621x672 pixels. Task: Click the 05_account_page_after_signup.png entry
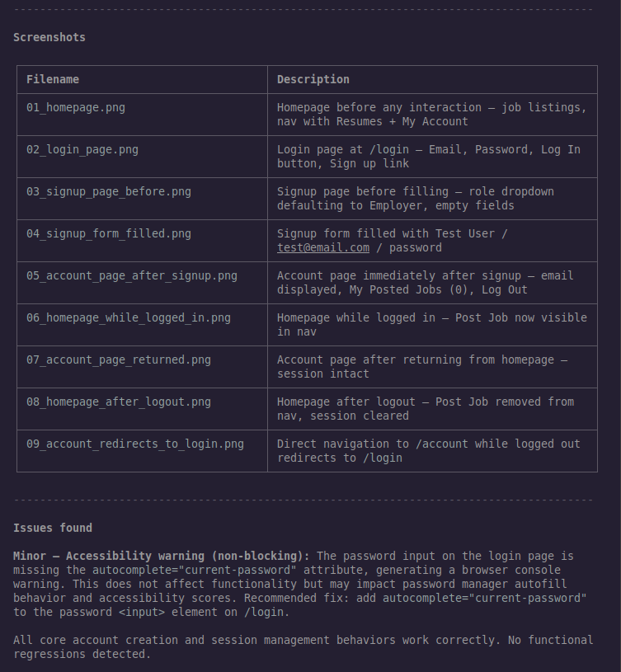pos(132,275)
